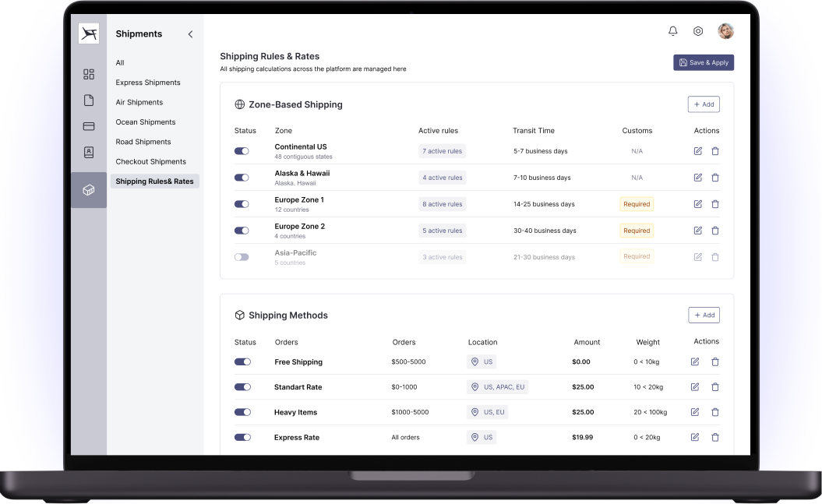Edit the Continental US zone
The image size is (822, 504).
tap(697, 151)
